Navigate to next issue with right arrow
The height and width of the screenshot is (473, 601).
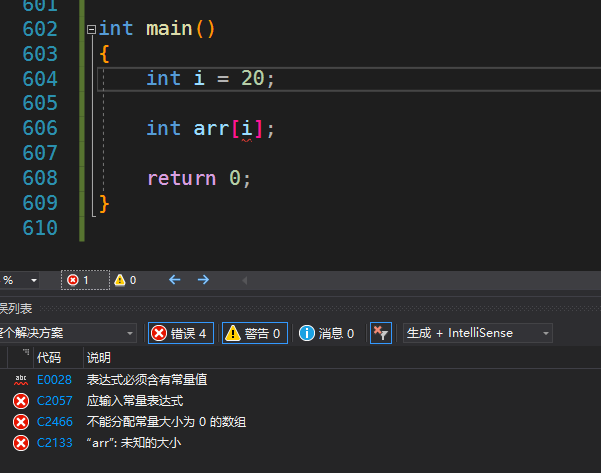[x=204, y=280]
